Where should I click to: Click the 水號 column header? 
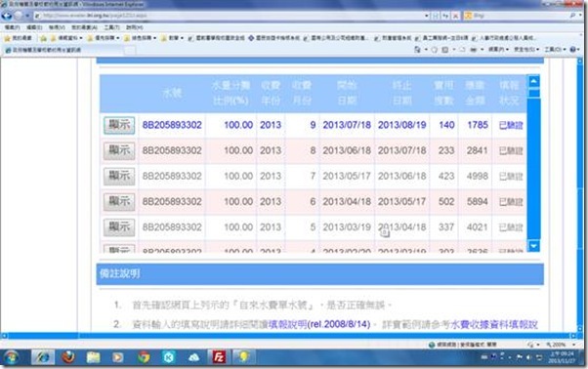[172, 93]
